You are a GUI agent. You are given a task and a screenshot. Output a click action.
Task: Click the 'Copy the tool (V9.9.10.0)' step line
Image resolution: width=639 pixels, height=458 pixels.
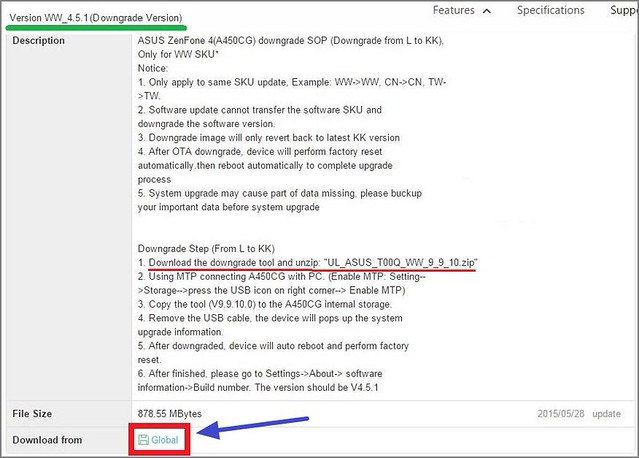[265, 304]
